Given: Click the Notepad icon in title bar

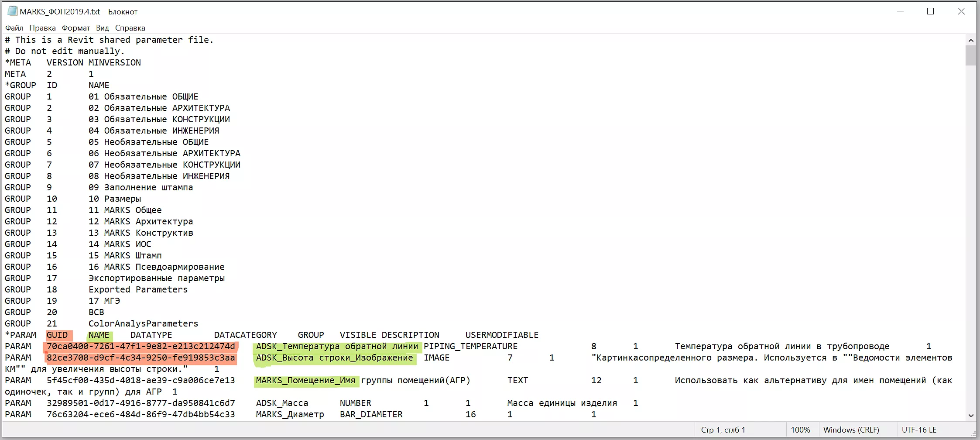Looking at the screenshot, I should click(12, 11).
